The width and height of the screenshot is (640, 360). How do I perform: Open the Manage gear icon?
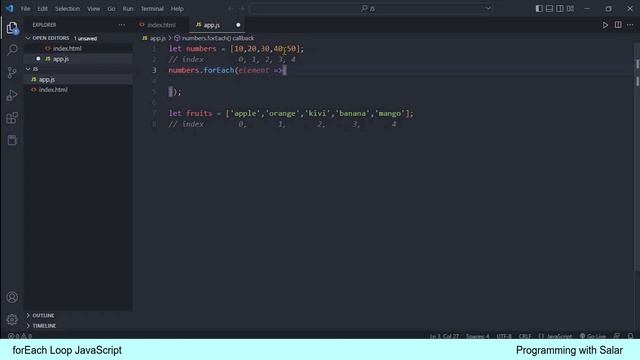[12, 319]
